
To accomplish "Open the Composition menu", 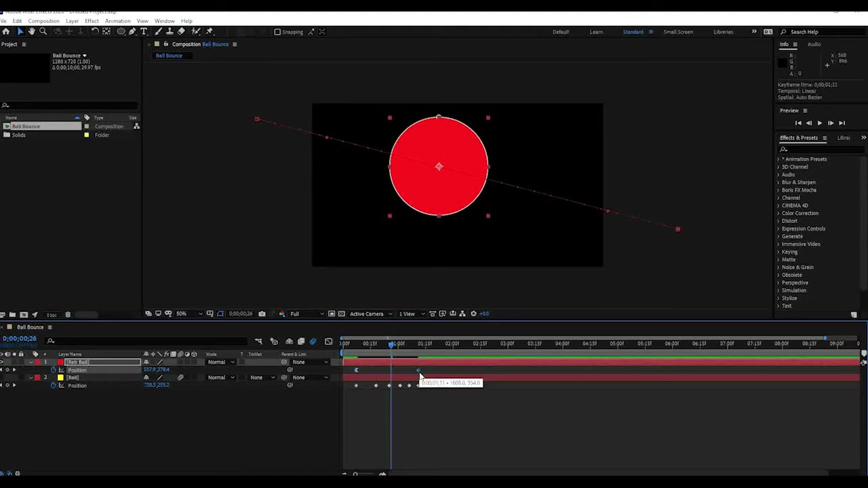I will [44, 21].
